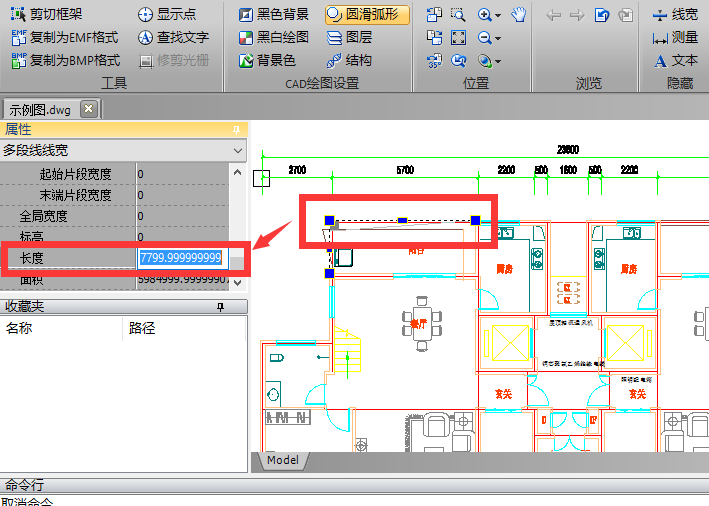
Task: Click the back arrow in 浏览 group
Action: coord(553,15)
